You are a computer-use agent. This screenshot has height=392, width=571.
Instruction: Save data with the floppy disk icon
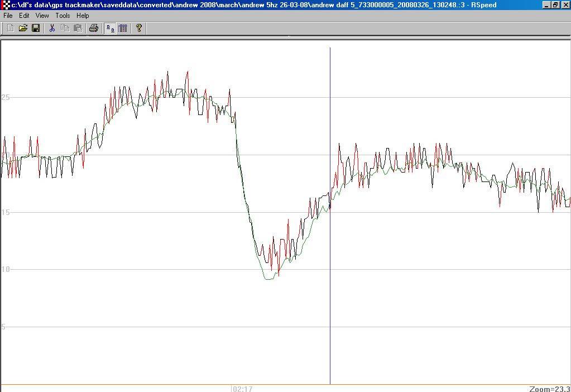point(36,28)
